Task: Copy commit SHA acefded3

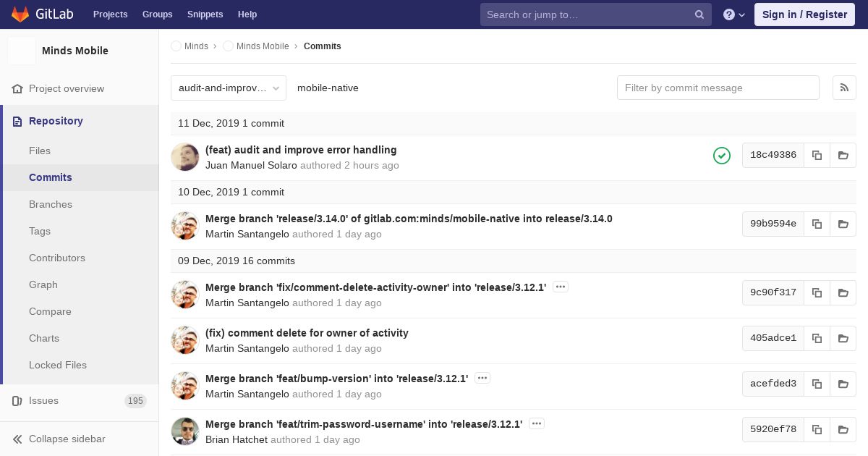Action: point(817,384)
